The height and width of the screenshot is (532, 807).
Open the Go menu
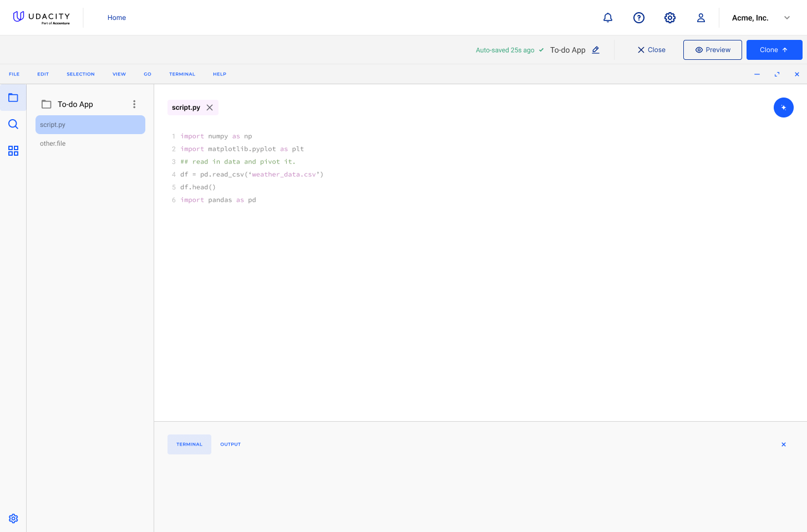(x=148, y=74)
